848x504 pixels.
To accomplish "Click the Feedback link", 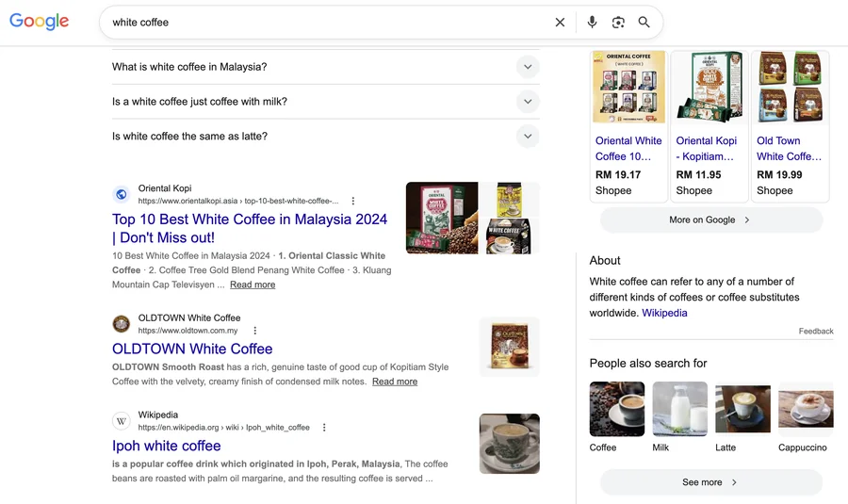I will [x=816, y=331].
